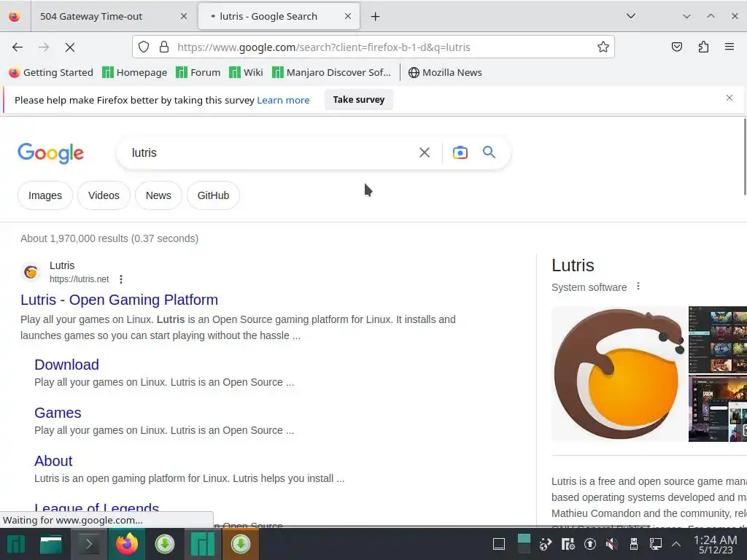Open Mozilla News bookmark

pos(445,72)
